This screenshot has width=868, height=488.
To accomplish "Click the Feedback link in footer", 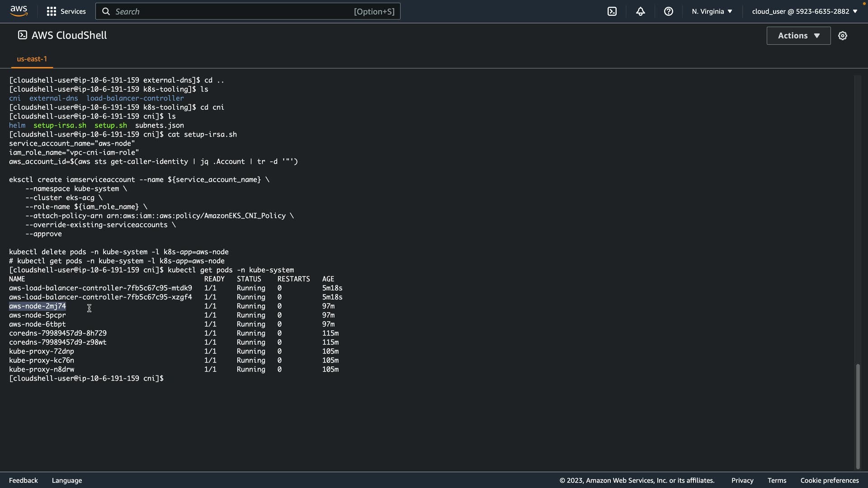I will [x=24, y=480].
